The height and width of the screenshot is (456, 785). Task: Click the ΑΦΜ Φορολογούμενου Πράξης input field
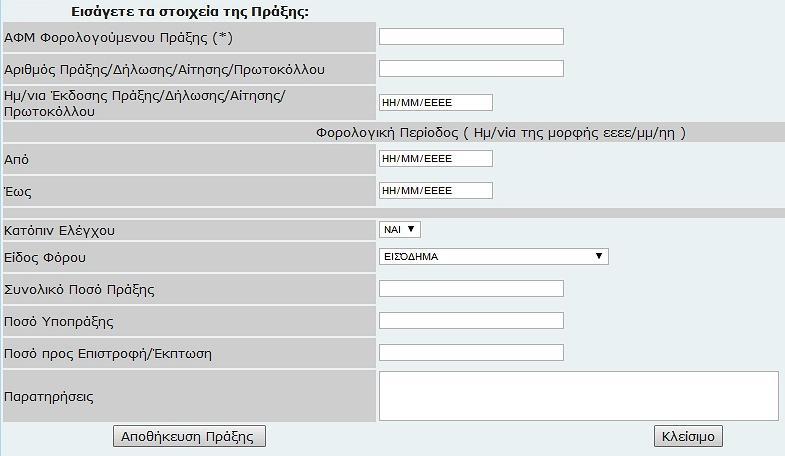click(x=471, y=37)
